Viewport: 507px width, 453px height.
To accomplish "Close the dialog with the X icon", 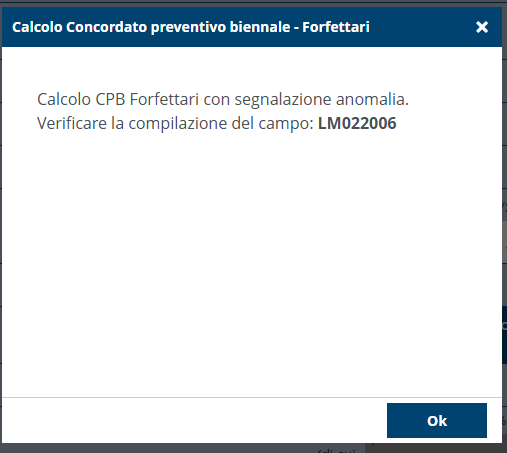I will pos(482,27).
